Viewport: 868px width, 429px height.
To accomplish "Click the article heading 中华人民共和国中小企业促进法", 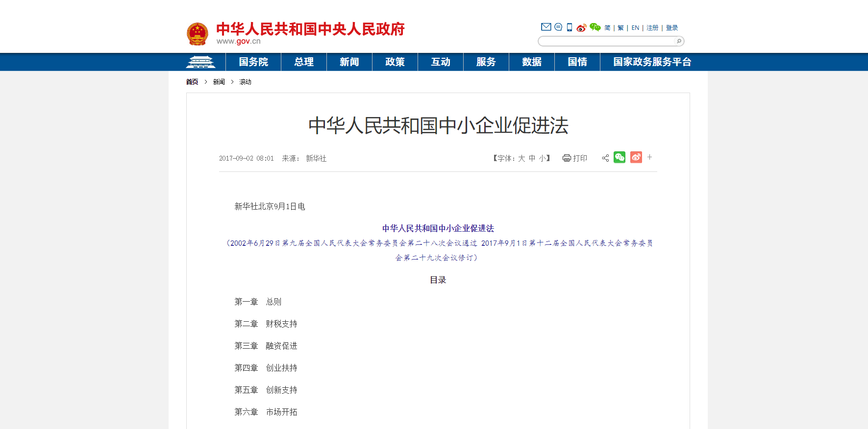I will click(x=438, y=125).
